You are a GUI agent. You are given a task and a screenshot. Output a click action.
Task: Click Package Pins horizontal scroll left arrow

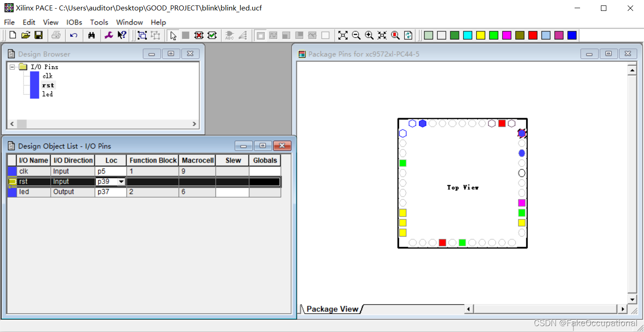click(469, 309)
